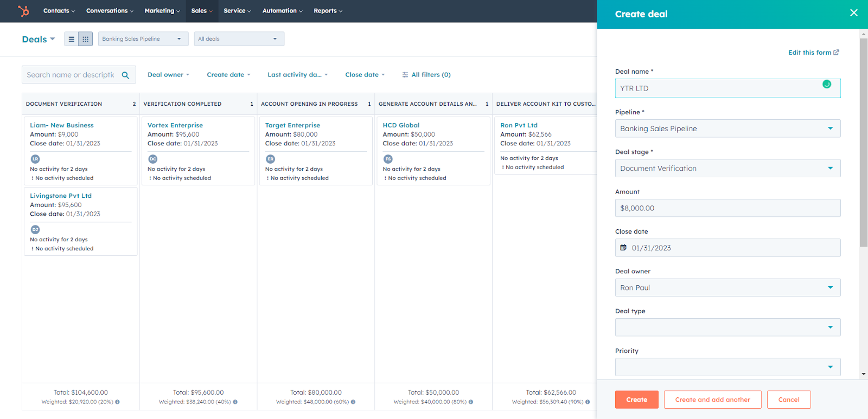This screenshot has height=419, width=868.
Task: Click owner avatar on Vortex Enterprise card
Action: click(x=153, y=159)
